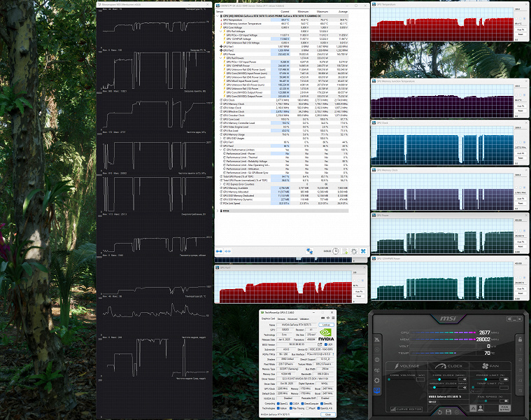Collapse HWiNFO GPU Rail Powers group

(221, 58)
